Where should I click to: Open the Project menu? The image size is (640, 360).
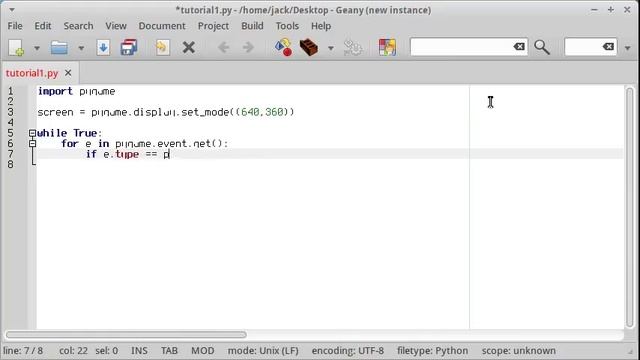pyautogui.click(x=213, y=26)
